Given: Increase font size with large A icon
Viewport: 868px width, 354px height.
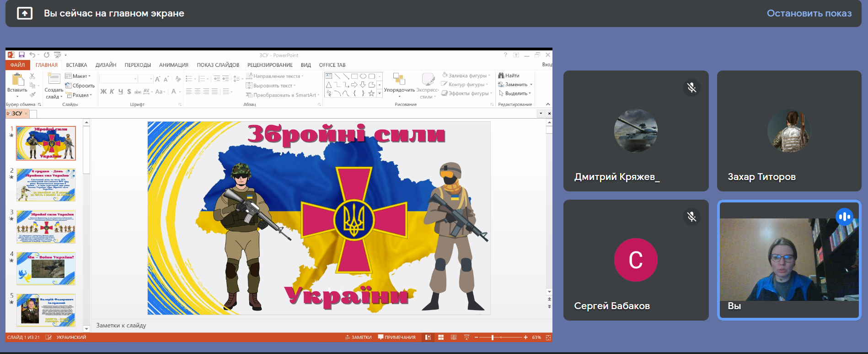Looking at the screenshot, I should (x=157, y=79).
